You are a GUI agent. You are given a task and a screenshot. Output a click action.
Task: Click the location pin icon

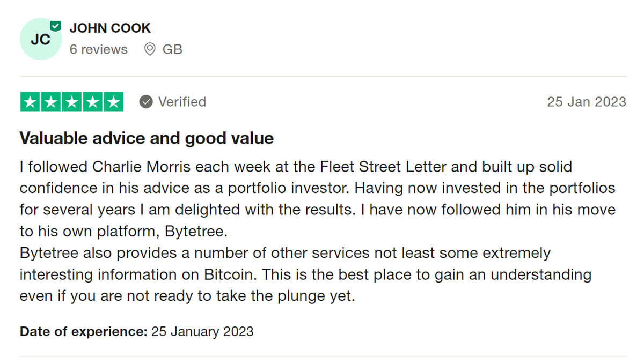tap(150, 49)
